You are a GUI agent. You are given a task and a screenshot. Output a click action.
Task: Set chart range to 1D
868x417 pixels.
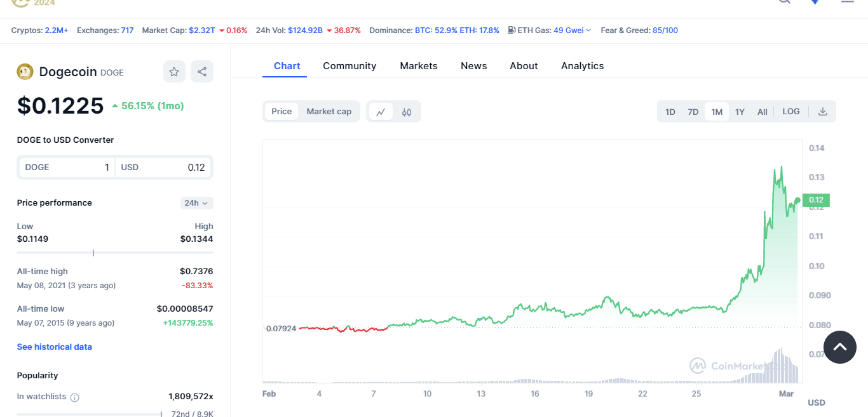(670, 112)
